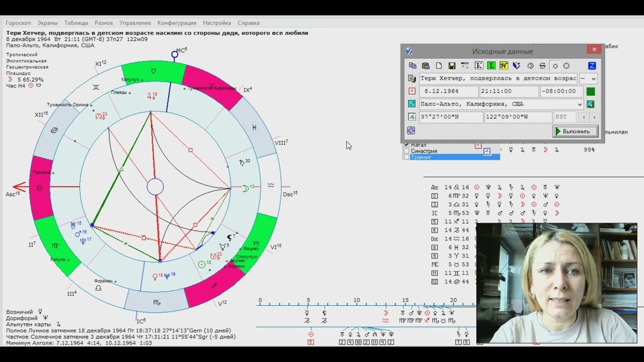The height and width of the screenshot is (362, 644).
Task: Click the blue clock icon in Синастрия row
Action: (487, 151)
